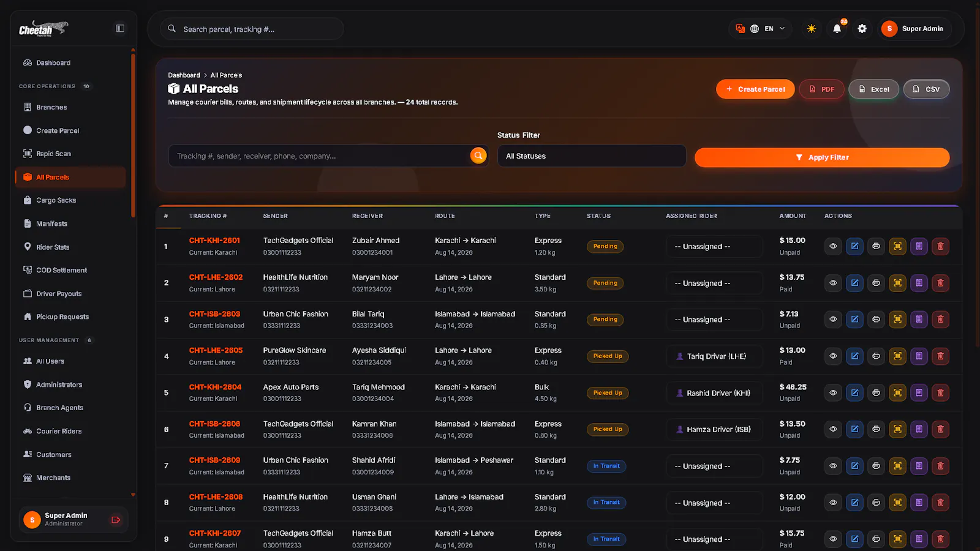This screenshot has width=980, height=551.
Task: Click the purple document icon for CHT-KHI-2604
Action: [x=919, y=392]
